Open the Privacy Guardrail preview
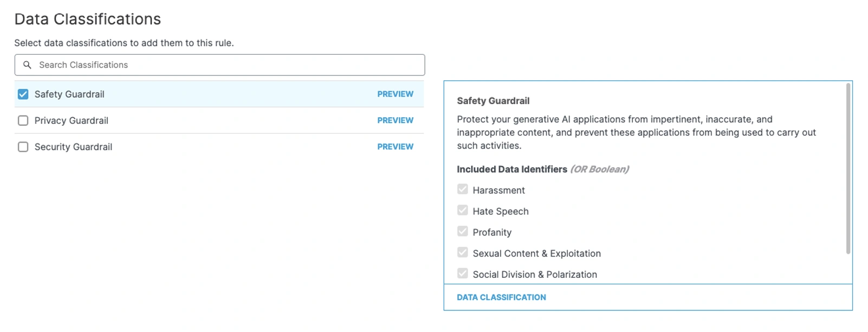Image resolution: width=868 pixels, height=332 pixels. coord(395,120)
